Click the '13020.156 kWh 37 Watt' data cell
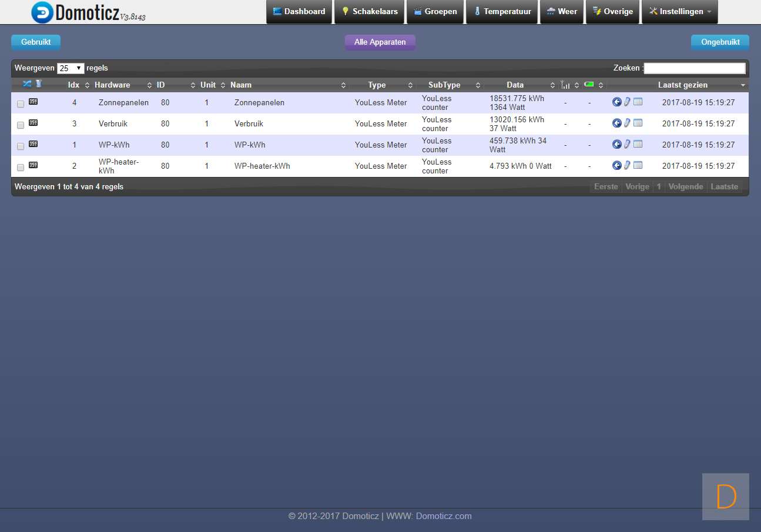This screenshot has height=532, width=761. click(x=517, y=124)
